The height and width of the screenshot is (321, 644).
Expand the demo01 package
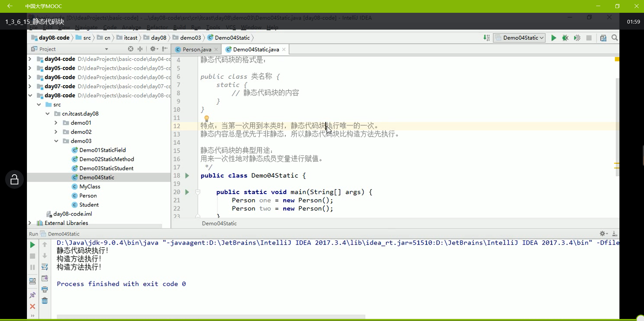[56, 123]
